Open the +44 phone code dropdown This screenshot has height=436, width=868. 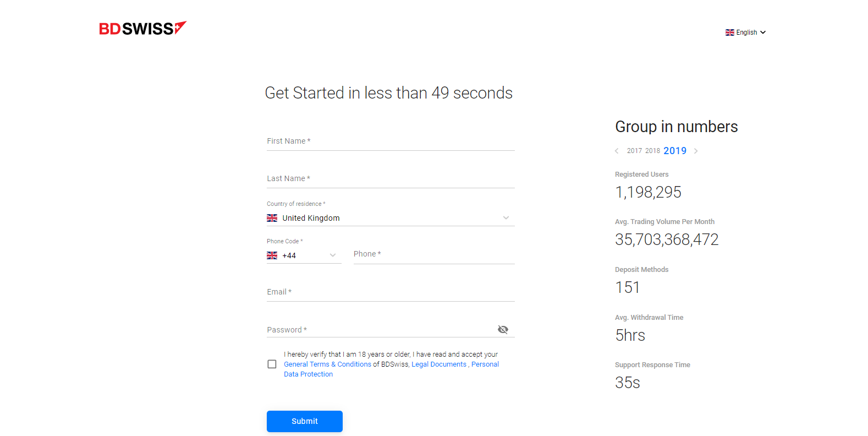332,255
